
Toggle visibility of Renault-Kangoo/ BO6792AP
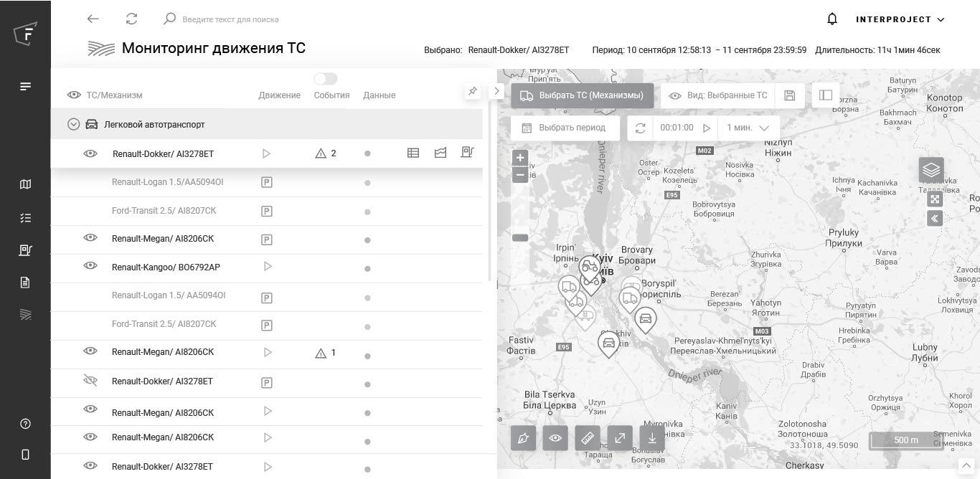coord(90,266)
